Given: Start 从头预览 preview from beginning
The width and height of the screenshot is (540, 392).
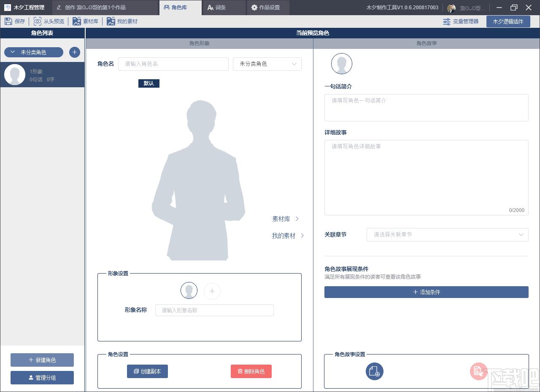Looking at the screenshot, I should pos(49,21).
